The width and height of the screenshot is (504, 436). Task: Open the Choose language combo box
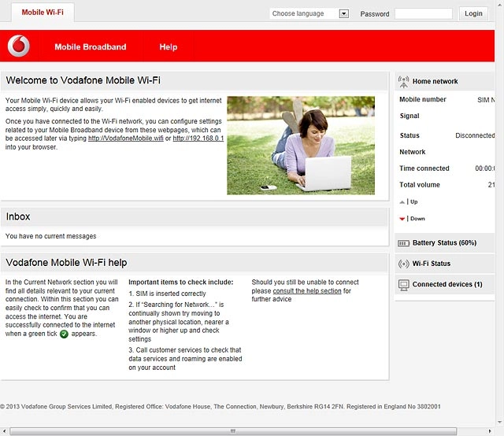point(309,14)
